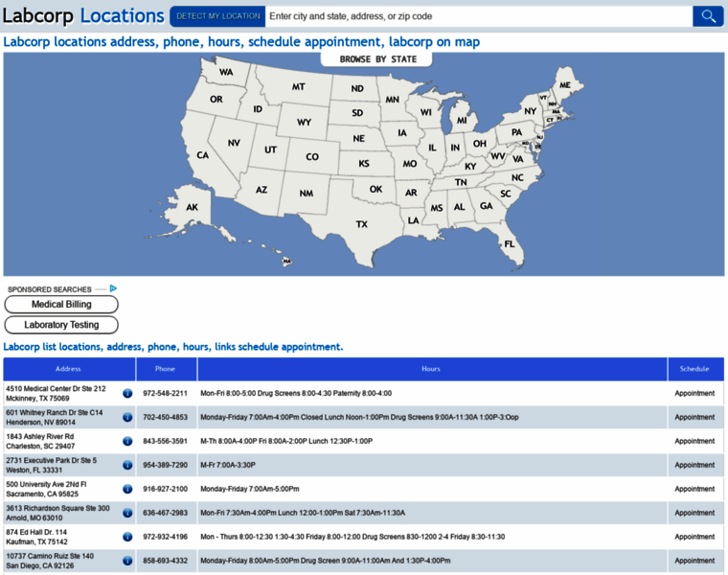
Task: Open info icon for Sacramento, CA address
Action: (127, 489)
